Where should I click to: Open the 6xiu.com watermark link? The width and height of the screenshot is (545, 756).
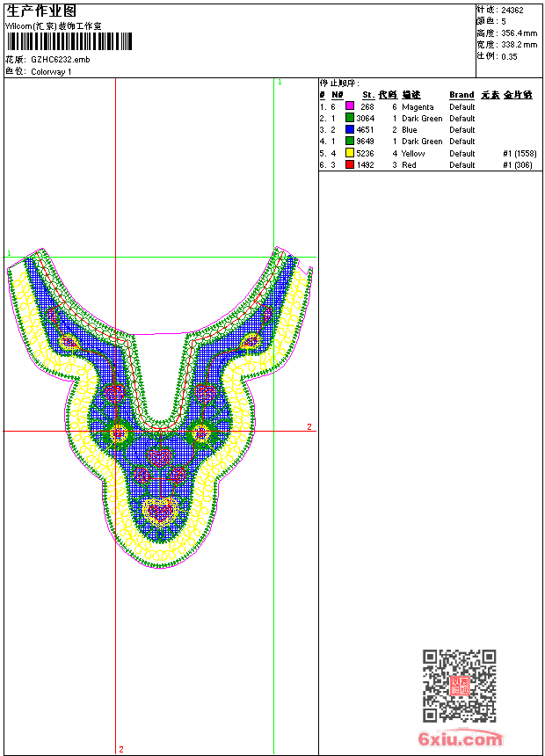coord(461,739)
